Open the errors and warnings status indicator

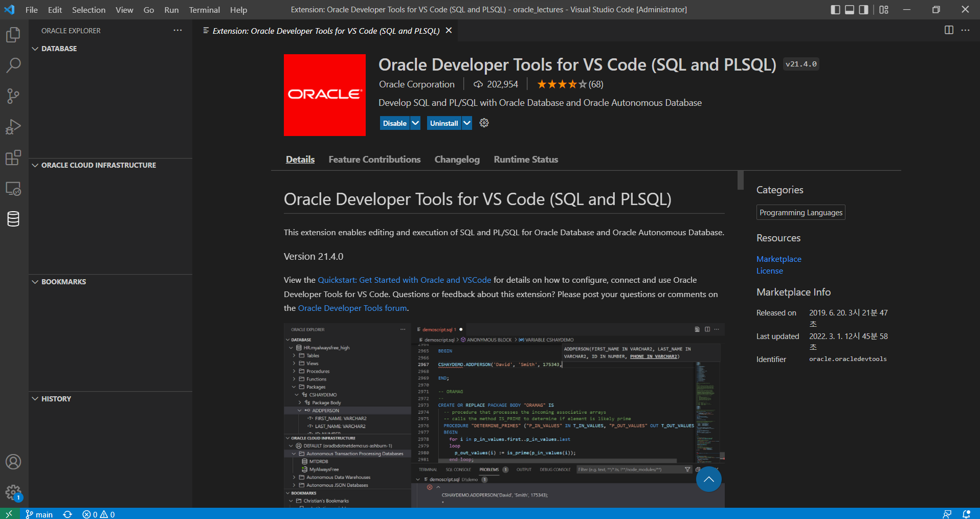click(x=99, y=514)
